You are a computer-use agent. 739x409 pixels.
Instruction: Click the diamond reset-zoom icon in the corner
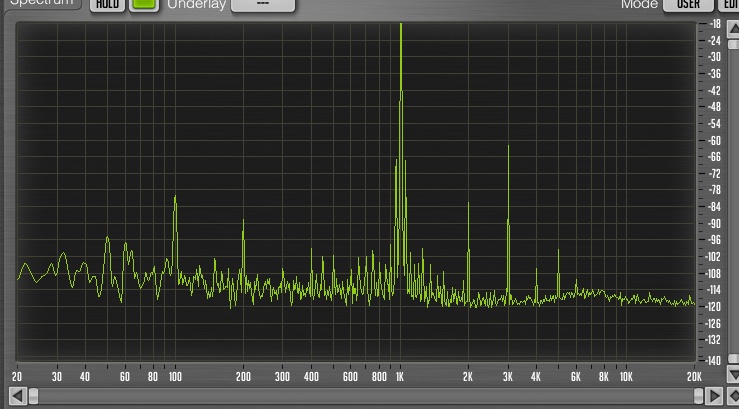pyautogui.click(x=732, y=396)
